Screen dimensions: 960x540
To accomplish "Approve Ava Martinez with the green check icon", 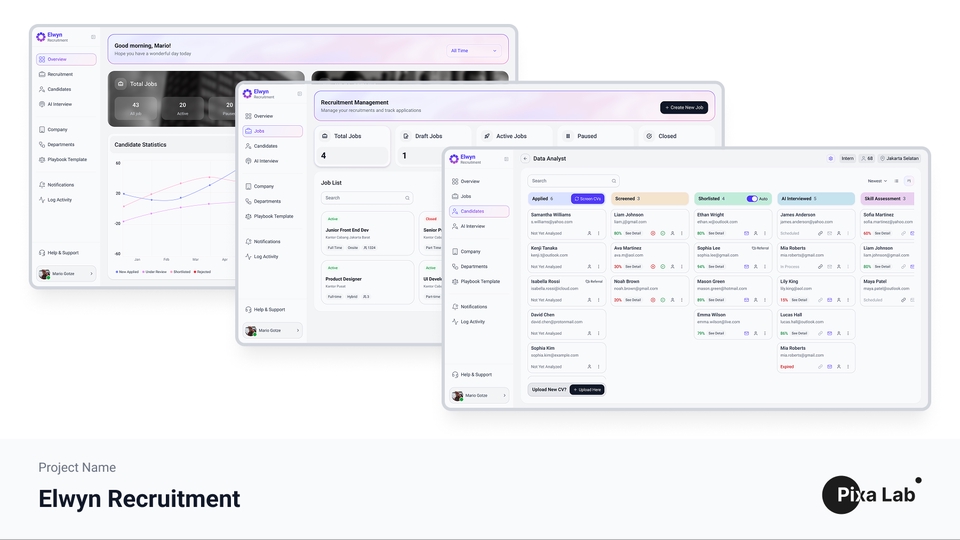I will pos(662,267).
